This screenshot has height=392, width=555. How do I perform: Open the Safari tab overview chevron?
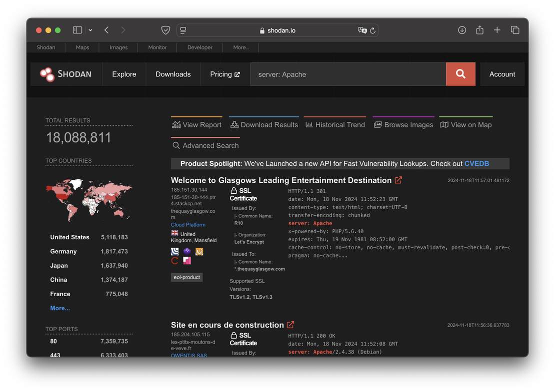point(90,30)
